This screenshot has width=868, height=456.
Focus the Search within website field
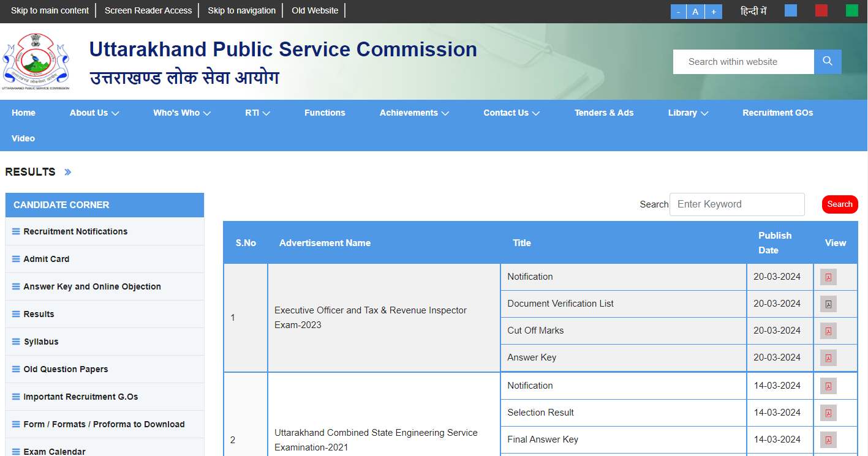744,62
